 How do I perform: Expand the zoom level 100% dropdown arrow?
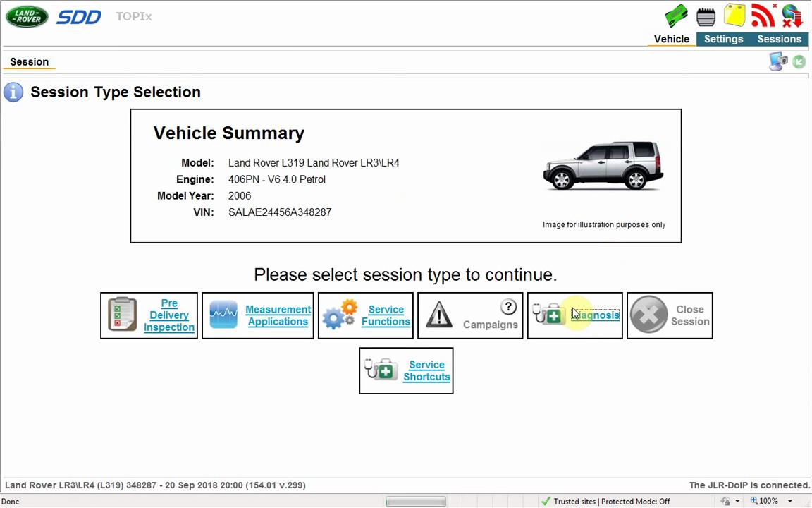(x=790, y=501)
